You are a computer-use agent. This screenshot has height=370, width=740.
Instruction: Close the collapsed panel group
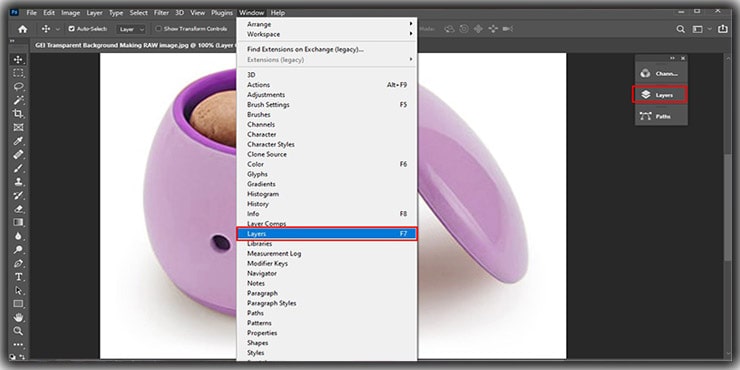(x=683, y=58)
